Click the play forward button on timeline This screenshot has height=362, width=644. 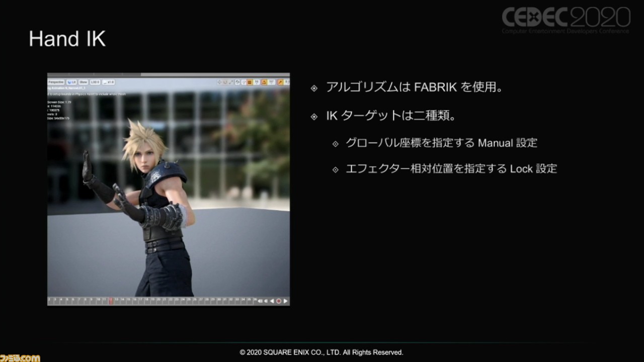pyautogui.click(x=285, y=301)
